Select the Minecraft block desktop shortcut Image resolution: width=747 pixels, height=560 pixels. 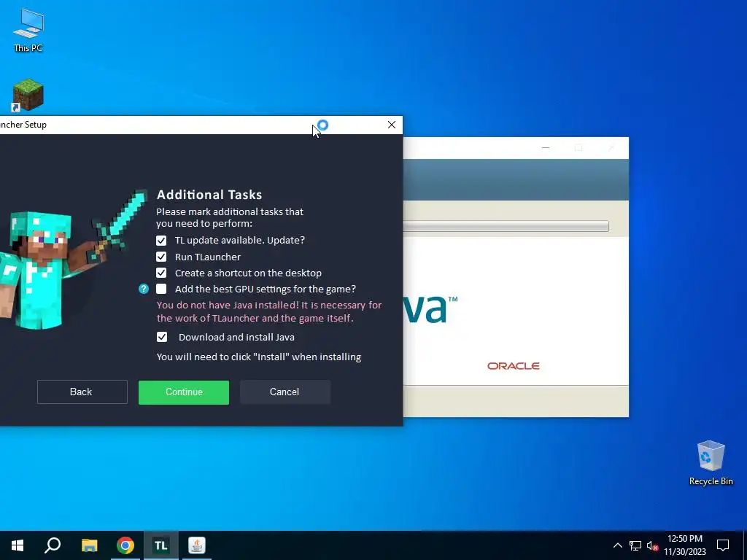(x=28, y=96)
